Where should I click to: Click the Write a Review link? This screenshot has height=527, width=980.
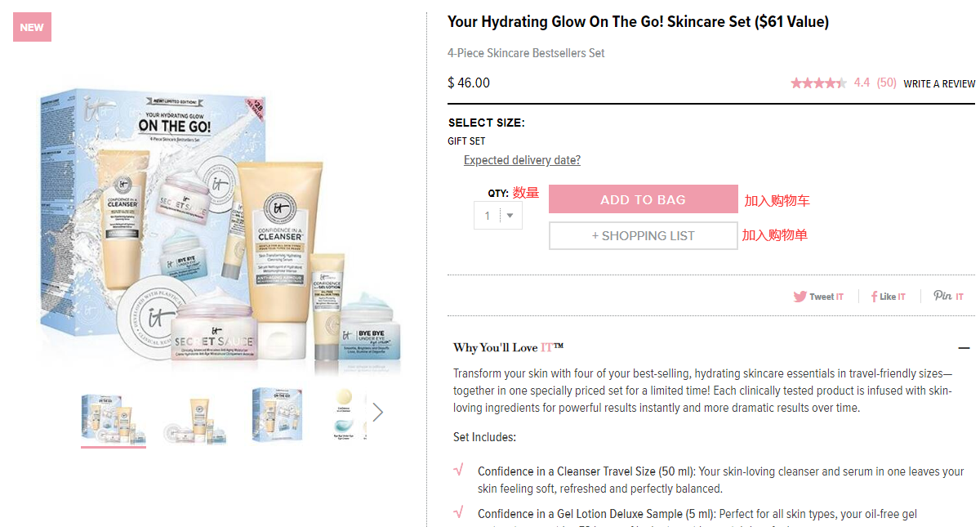point(939,83)
